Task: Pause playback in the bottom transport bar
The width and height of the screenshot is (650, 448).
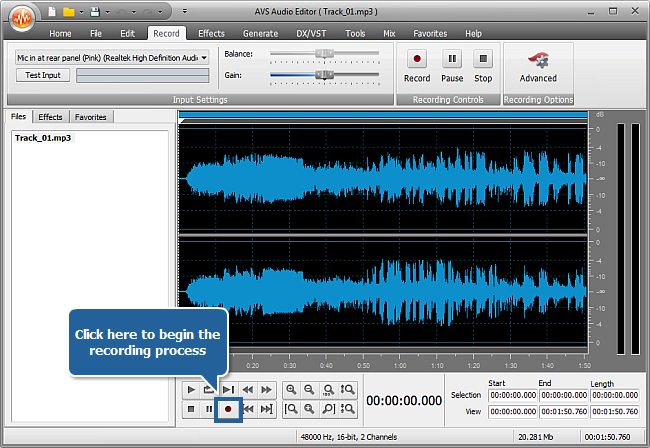Action: point(209,409)
